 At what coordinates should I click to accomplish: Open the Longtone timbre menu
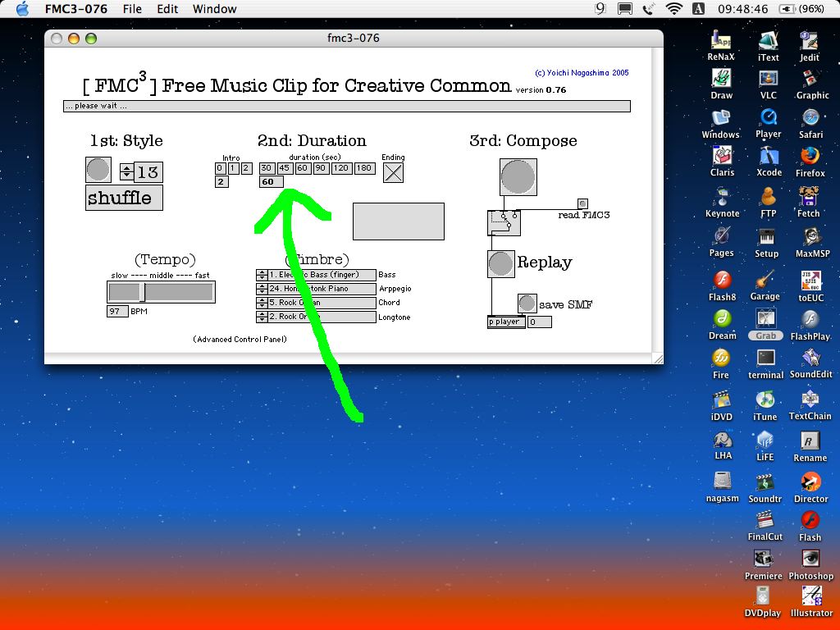coord(322,317)
